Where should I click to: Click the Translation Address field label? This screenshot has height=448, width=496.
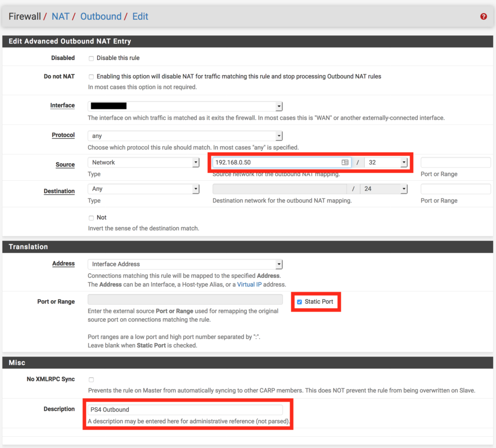click(x=63, y=263)
